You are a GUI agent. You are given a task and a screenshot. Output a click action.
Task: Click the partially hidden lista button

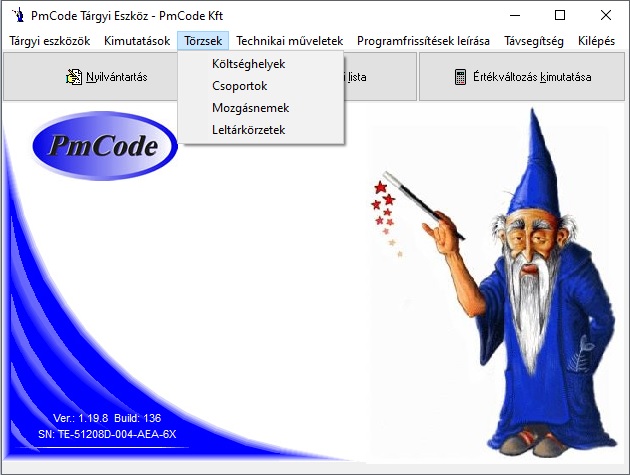click(x=380, y=77)
